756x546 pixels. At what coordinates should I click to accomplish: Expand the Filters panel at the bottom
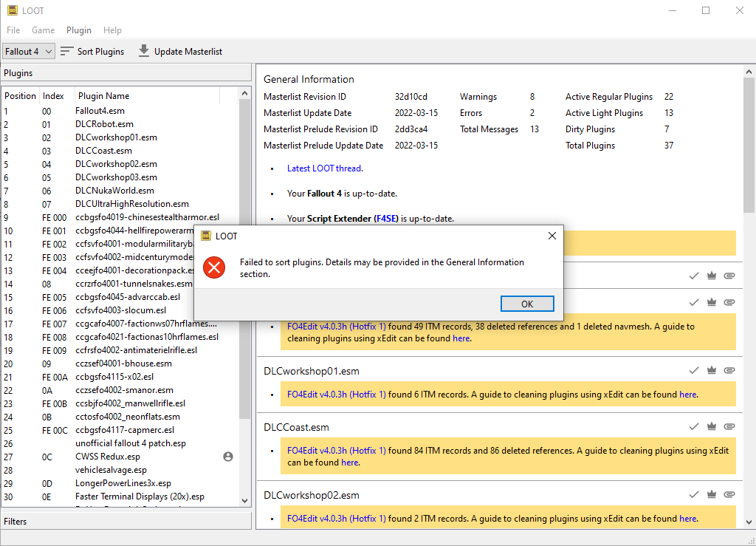(x=126, y=520)
